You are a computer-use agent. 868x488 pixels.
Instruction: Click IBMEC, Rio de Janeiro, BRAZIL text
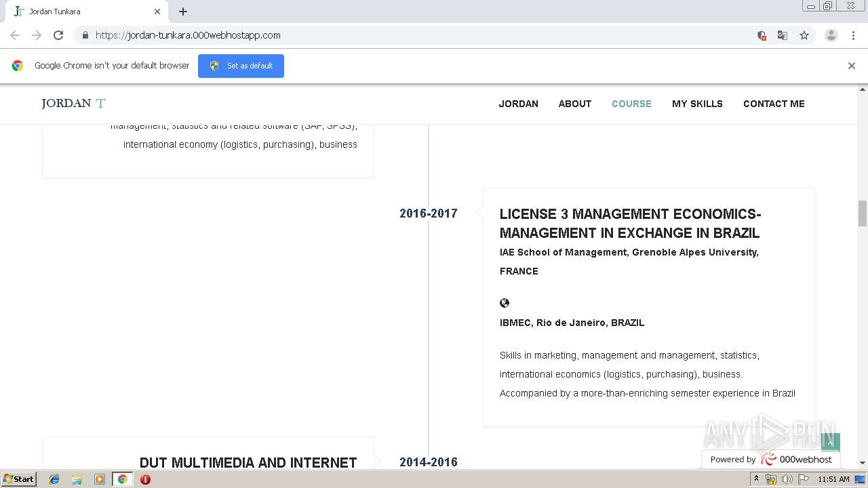[x=572, y=323]
